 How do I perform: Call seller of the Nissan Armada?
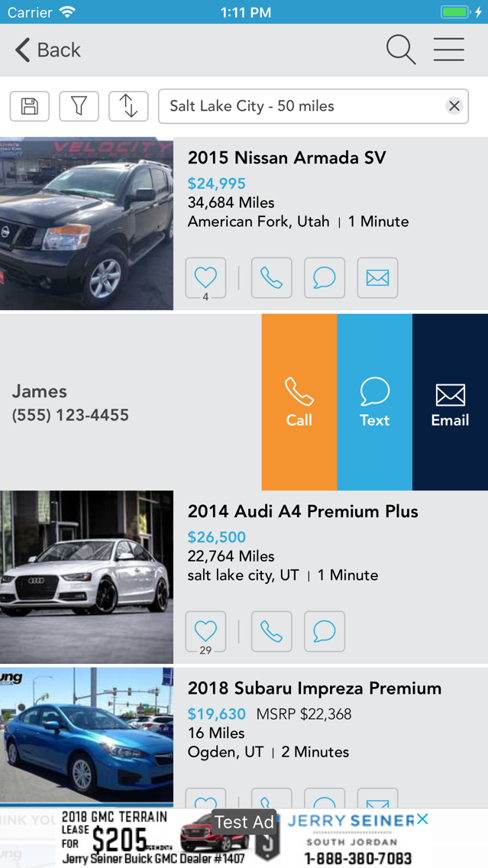coord(272,278)
